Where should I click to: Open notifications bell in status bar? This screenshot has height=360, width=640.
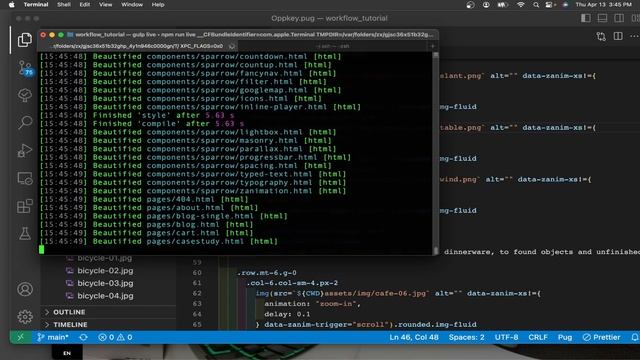coord(635,338)
